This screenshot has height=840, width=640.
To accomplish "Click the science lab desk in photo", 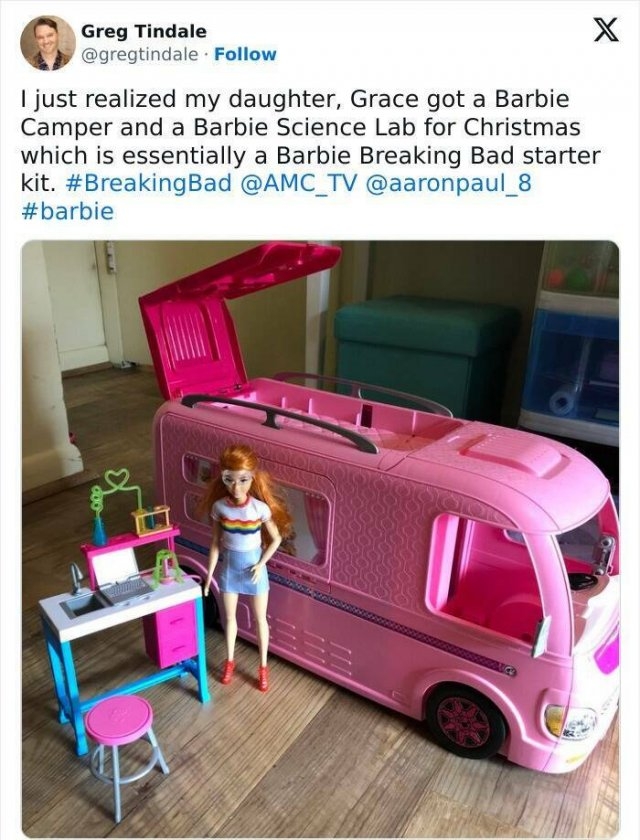I will (125, 612).
